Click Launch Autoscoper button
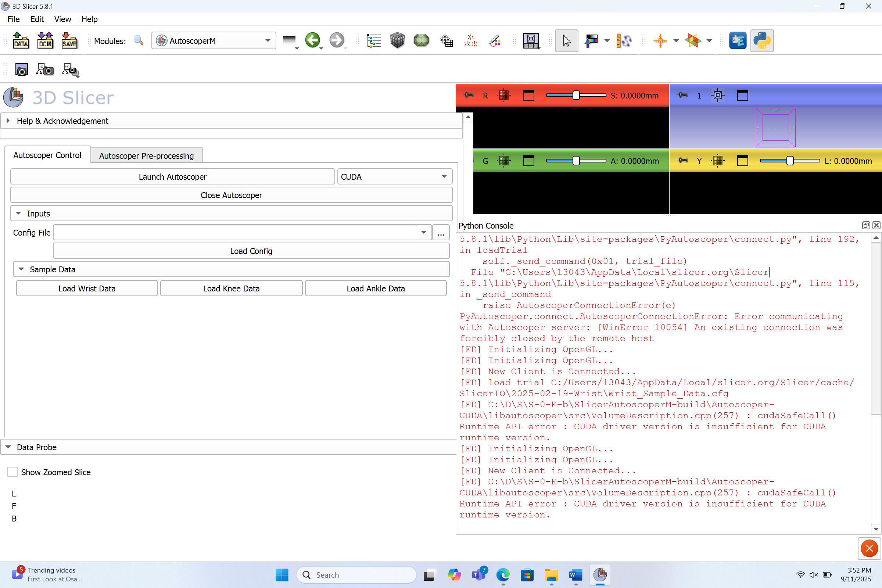The height and width of the screenshot is (588, 882). click(x=172, y=177)
